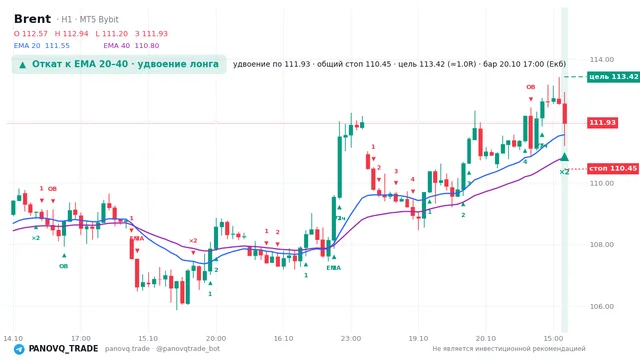Click the red 'OB' marker near the 113 high
Screen dimensions: 640x360
pos(531,87)
